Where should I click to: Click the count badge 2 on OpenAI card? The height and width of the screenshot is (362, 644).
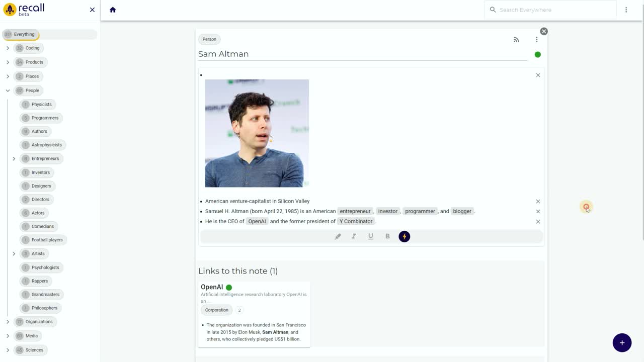(239, 310)
